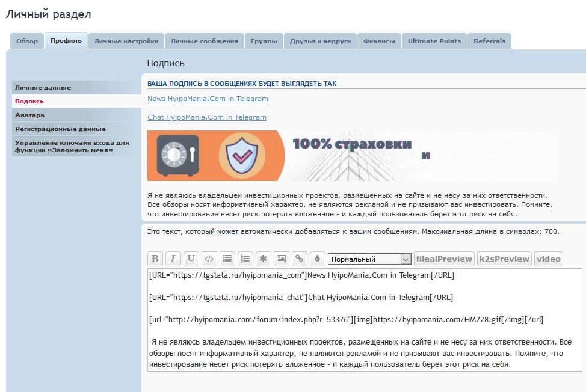Toggle bold formatting in signature editor
586x392 pixels.
[x=155, y=259]
